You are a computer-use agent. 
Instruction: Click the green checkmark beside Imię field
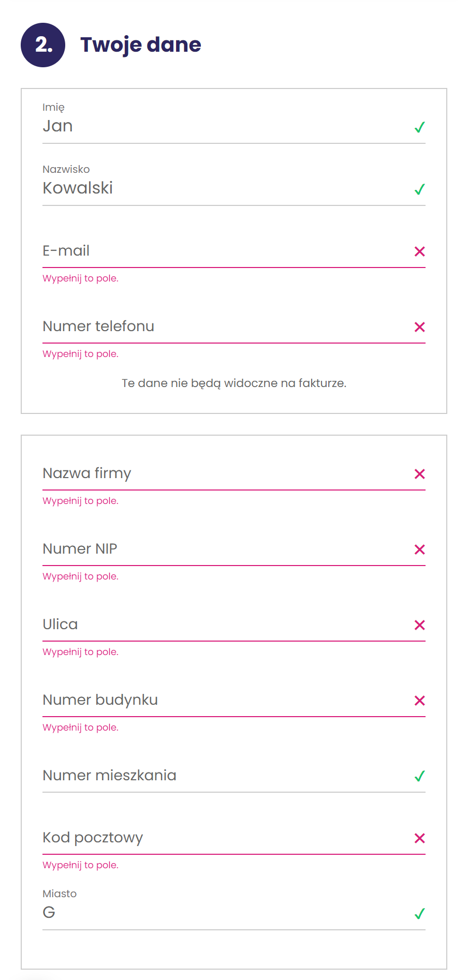(420, 127)
